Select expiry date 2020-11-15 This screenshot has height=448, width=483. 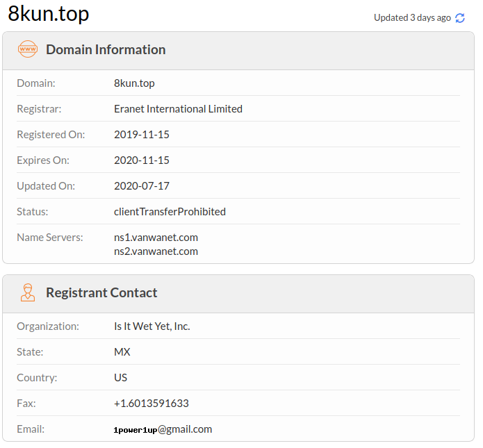pos(142,160)
